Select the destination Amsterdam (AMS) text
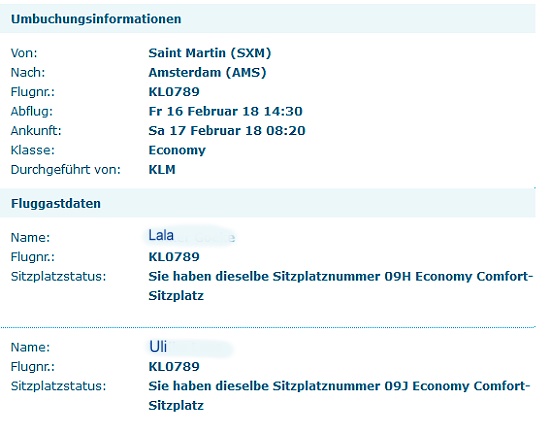Image resolution: width=550 pixels, height=434 pixels. (x=207, y=73)
